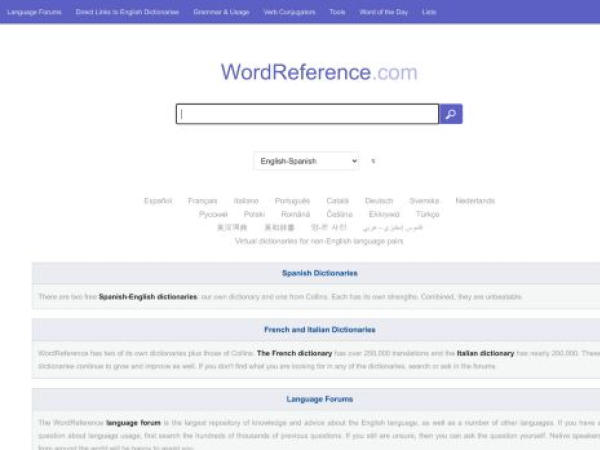Open Direct Links to English Dictionaries menu
The width and height of the screenshot is (600, 450).
(x=127, y=12)
